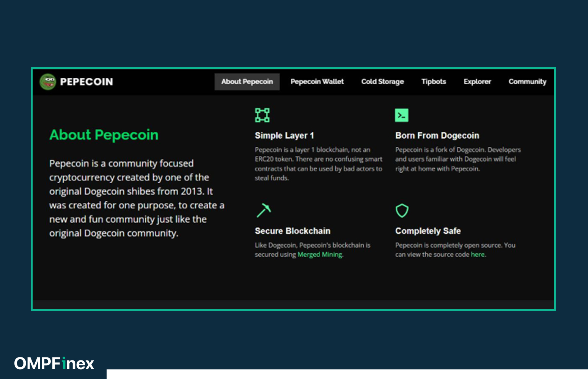Image resolution: width=588 pixels, height=379 pixels.
Task: Click the 'Pepecoin is a community focused' paragraph
Action: click(137, 198)
